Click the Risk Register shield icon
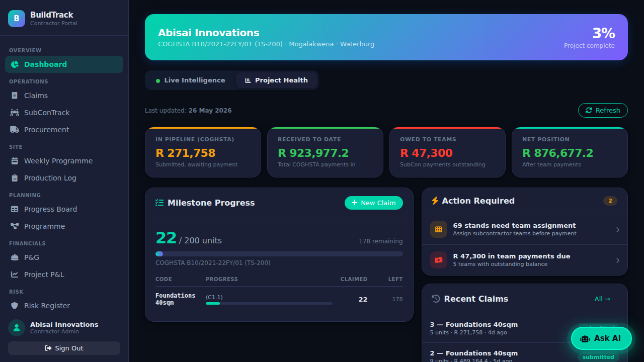644x362 pixels. 15,306
